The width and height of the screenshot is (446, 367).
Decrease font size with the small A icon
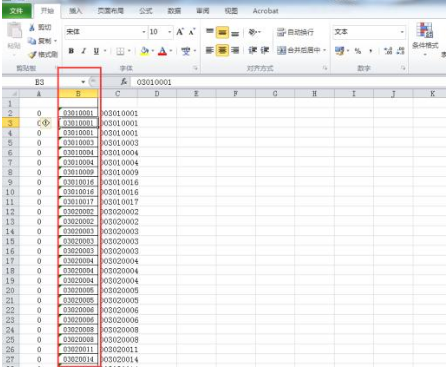click(x=192, y=32)
